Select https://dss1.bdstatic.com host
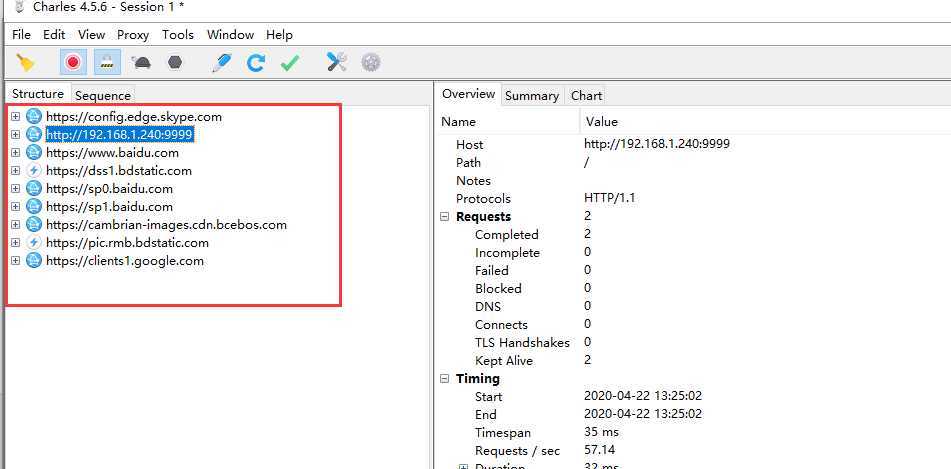The image size is (951, 469). pos(119,170)
